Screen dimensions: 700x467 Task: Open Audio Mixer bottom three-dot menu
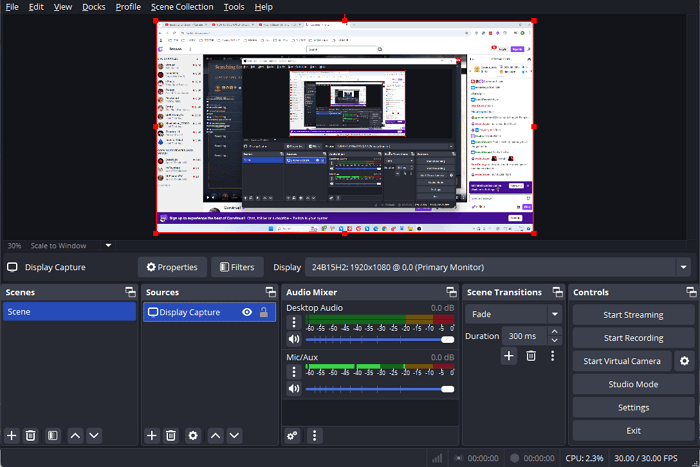[x=314, y=435]
